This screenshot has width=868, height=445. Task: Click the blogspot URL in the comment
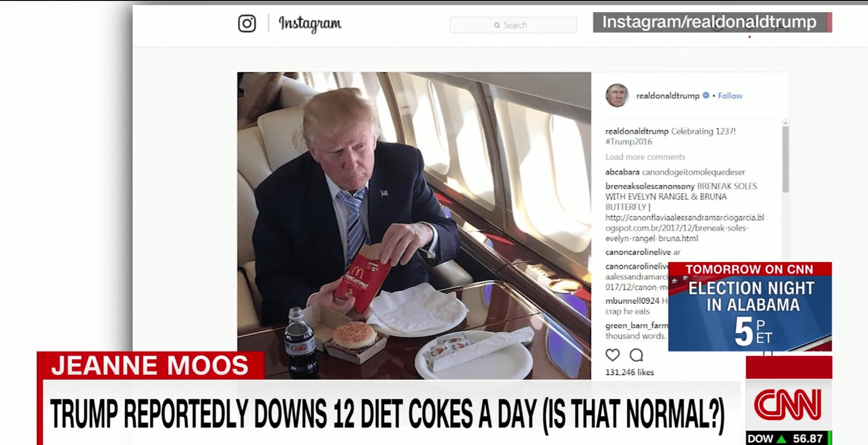click(684, 228)
